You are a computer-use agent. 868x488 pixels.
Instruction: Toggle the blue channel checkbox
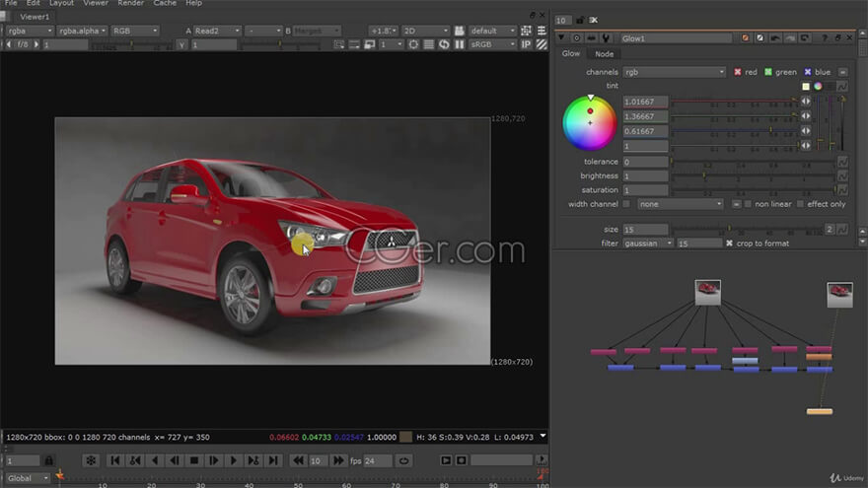(808, 72)
